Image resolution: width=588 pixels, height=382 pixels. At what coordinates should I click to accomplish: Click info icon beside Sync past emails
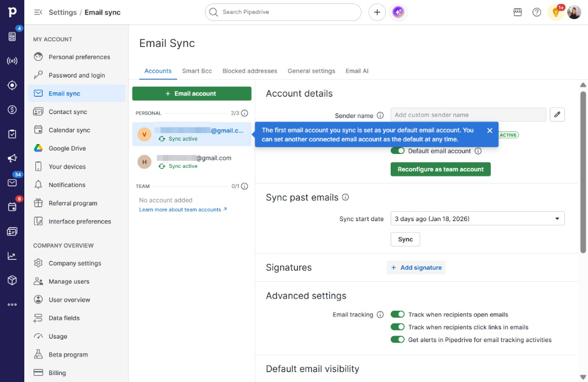346,197
